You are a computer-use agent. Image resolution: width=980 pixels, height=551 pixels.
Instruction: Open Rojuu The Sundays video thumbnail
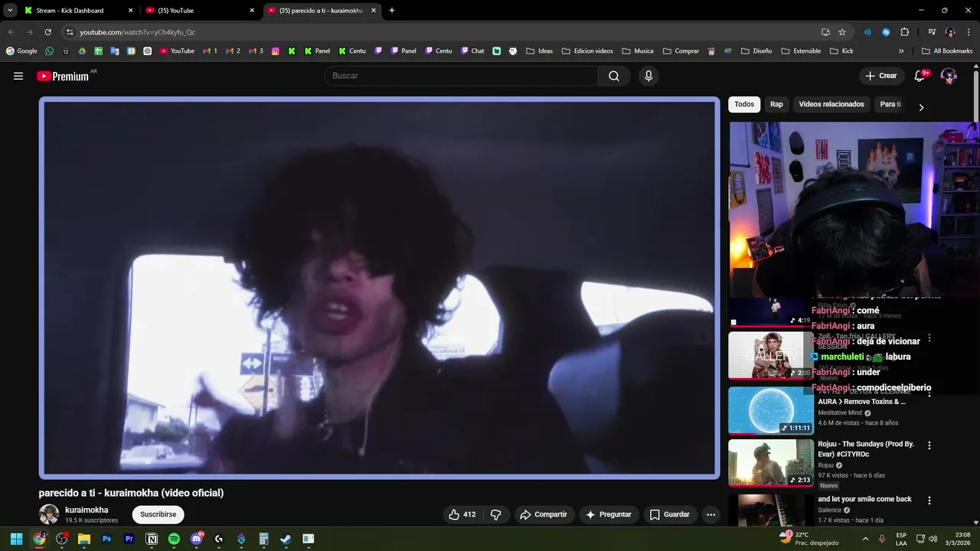click(x=770, y=463)
